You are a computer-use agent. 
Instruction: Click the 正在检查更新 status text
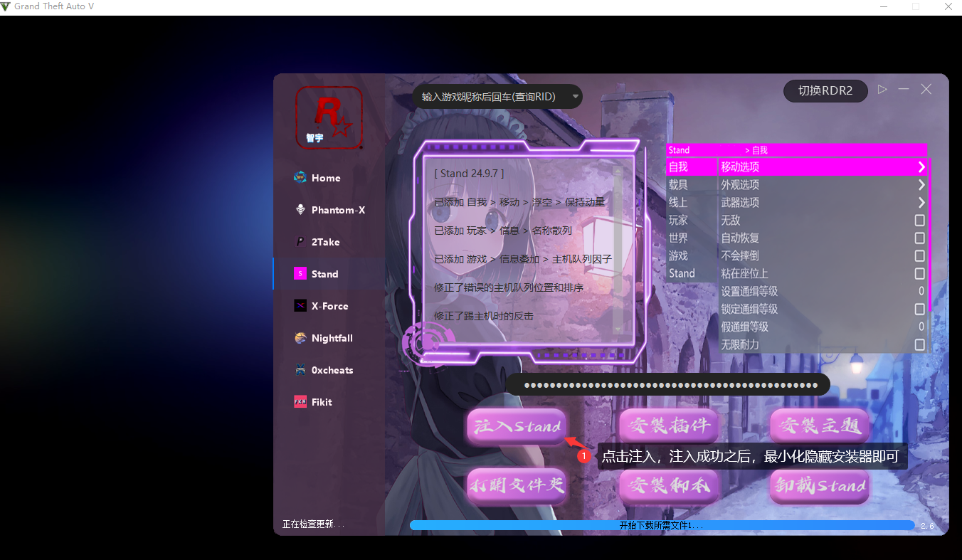(313, 524)
